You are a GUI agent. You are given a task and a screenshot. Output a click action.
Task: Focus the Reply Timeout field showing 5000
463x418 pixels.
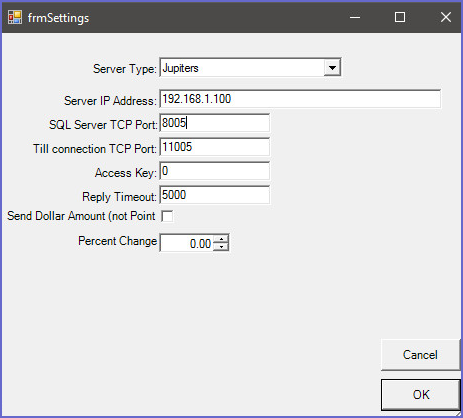pyautogui.click(x=215, y=195)
